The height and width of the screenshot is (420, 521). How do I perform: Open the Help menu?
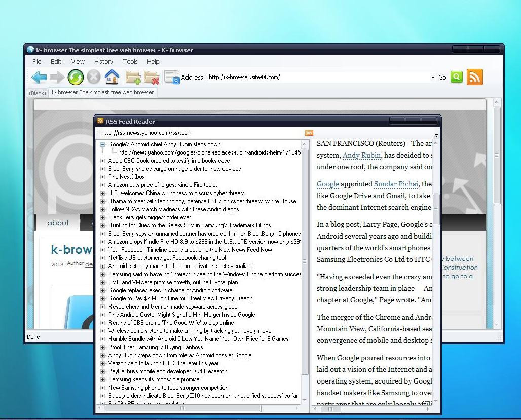[153, 61]
